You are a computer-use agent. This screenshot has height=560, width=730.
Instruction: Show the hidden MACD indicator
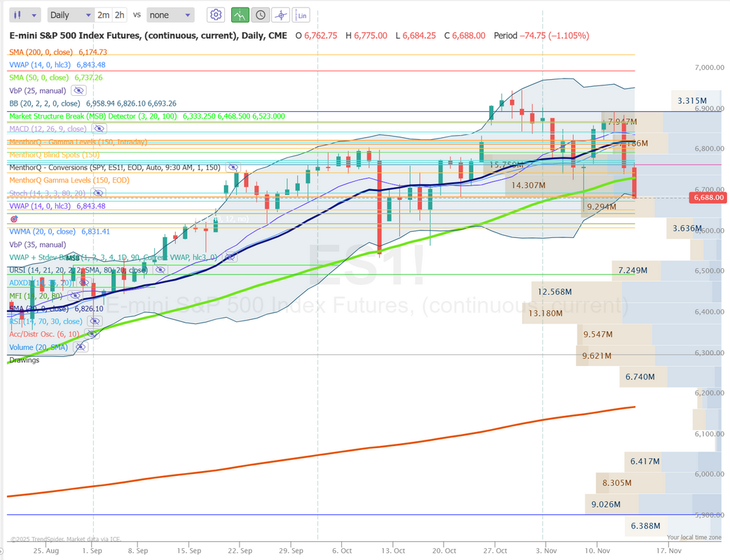99,129
